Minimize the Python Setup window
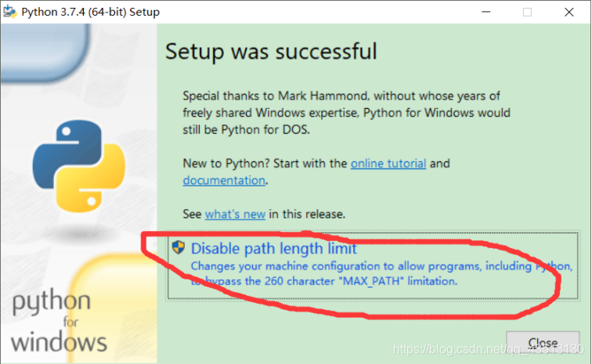Viewport: 592px width, 364px height. click(486, 12)
